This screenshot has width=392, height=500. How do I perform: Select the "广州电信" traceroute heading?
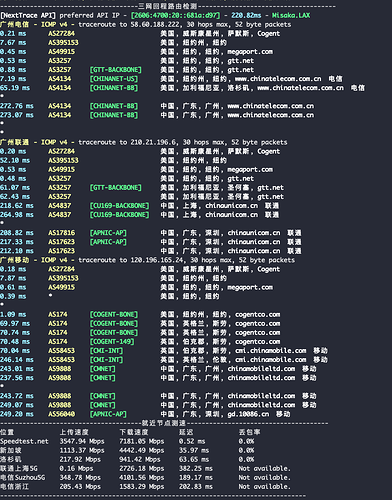coord(15,24)
